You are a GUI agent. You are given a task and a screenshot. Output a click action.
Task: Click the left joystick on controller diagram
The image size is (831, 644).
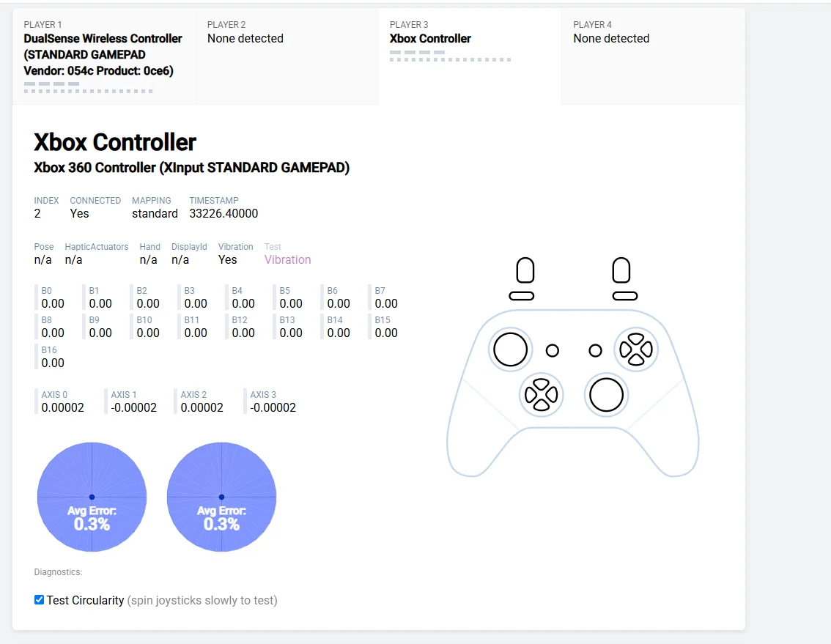click(510, 349)
